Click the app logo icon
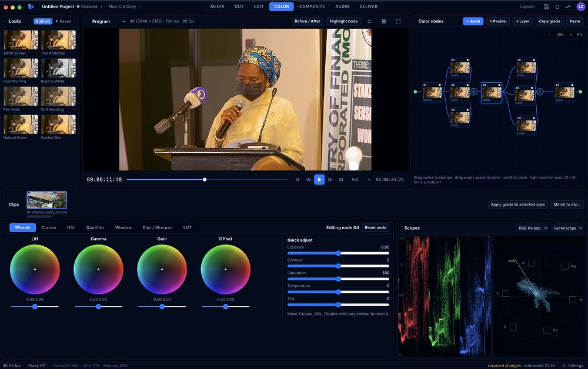This screenshot has width=588, height=369. pos(31,6)
